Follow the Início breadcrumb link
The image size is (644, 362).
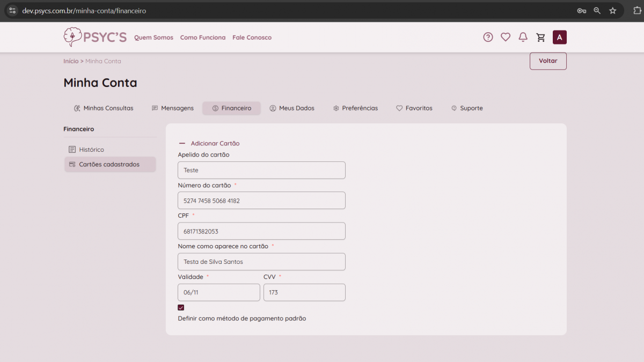pyautogui.click(x=71, y=61)
